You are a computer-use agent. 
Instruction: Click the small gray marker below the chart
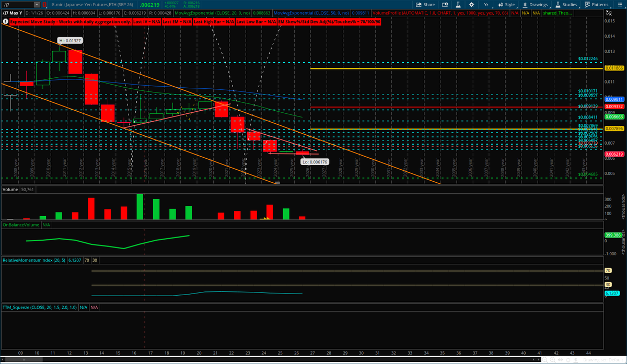pyautogui.click(x=277, y=183)
